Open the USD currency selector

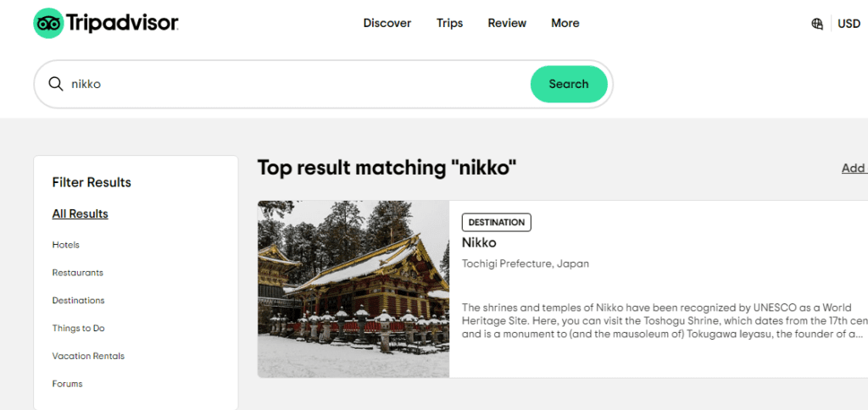(849, 24)
